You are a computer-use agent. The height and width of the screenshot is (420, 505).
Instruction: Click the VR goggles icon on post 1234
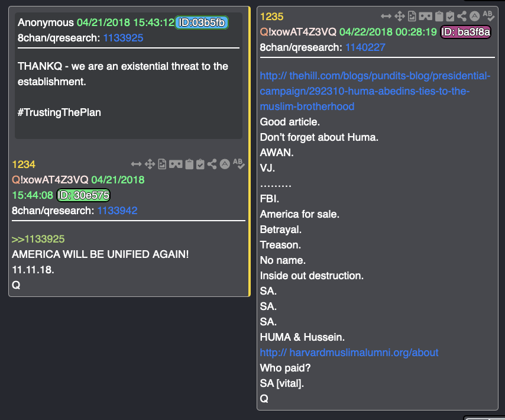[176, 164]
